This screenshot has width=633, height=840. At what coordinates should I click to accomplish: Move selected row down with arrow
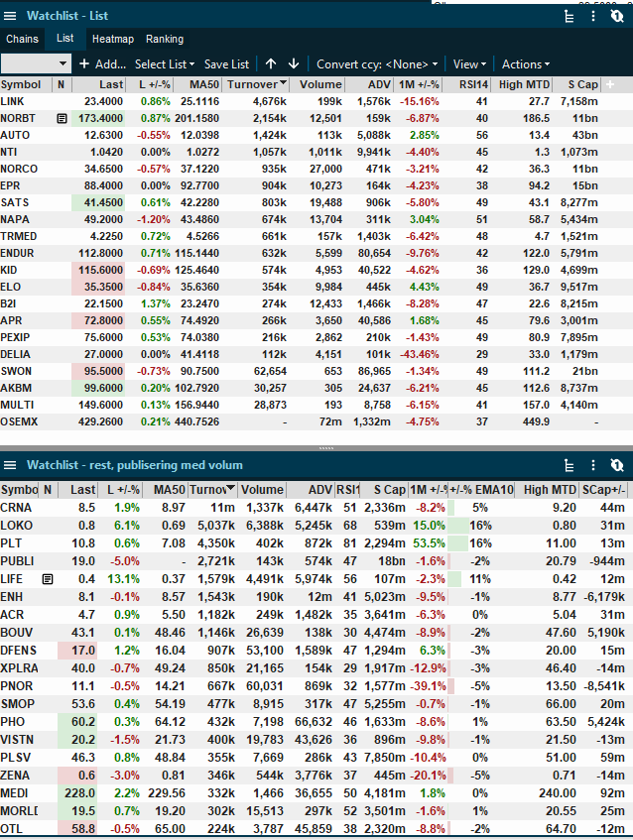294,63
